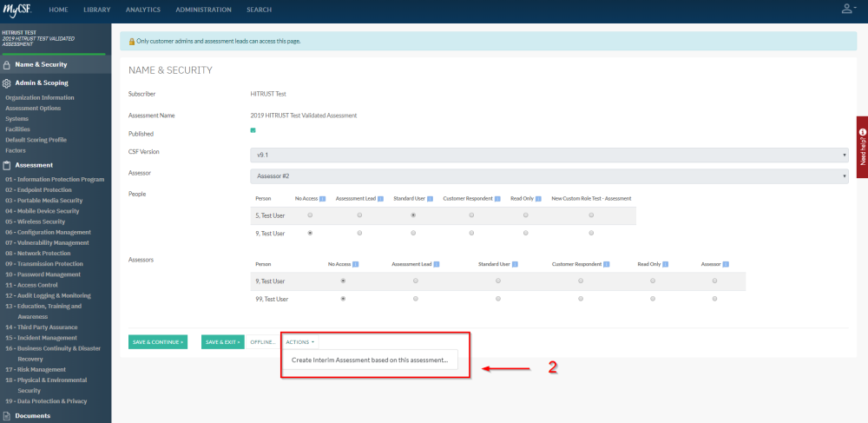
Task: Open 19 - Data Protection & Privacy
Action: [x=46, y=401]
